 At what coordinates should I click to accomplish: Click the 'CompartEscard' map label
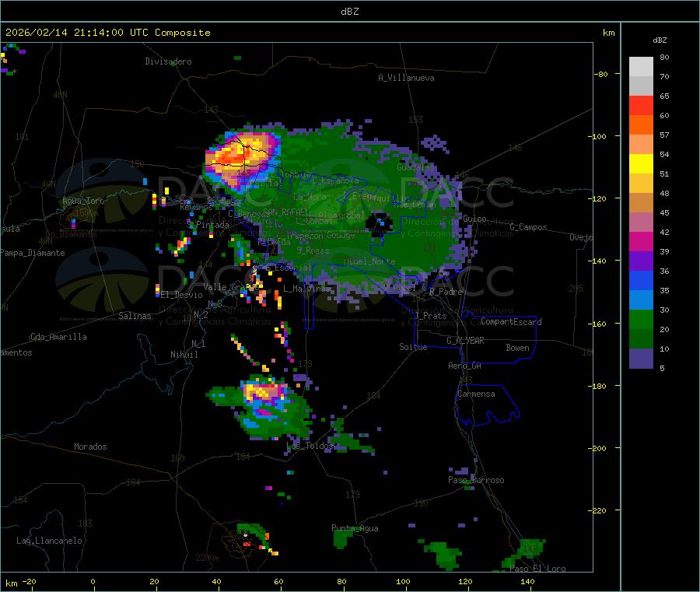click(x=511, y=322)
